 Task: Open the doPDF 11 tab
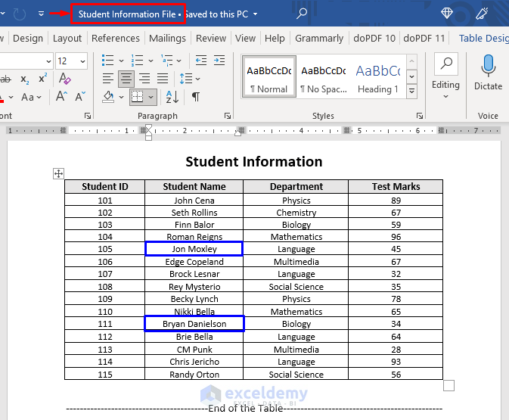click(x=424, y=39)
